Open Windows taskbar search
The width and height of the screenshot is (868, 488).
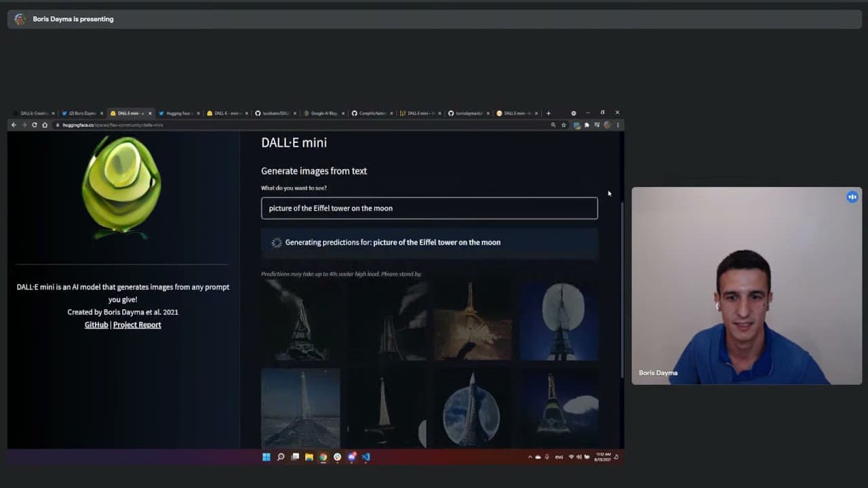click(281, 457)
